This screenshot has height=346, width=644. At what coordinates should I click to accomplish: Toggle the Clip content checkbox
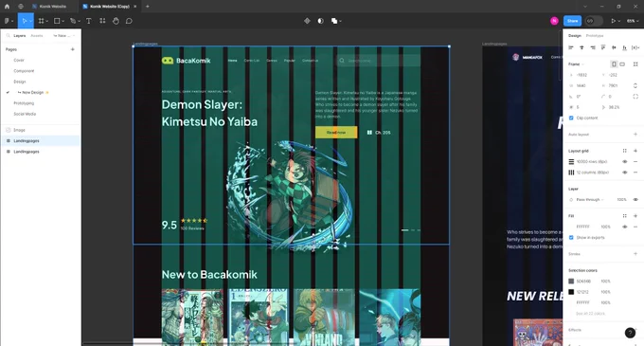click(571, 118)
